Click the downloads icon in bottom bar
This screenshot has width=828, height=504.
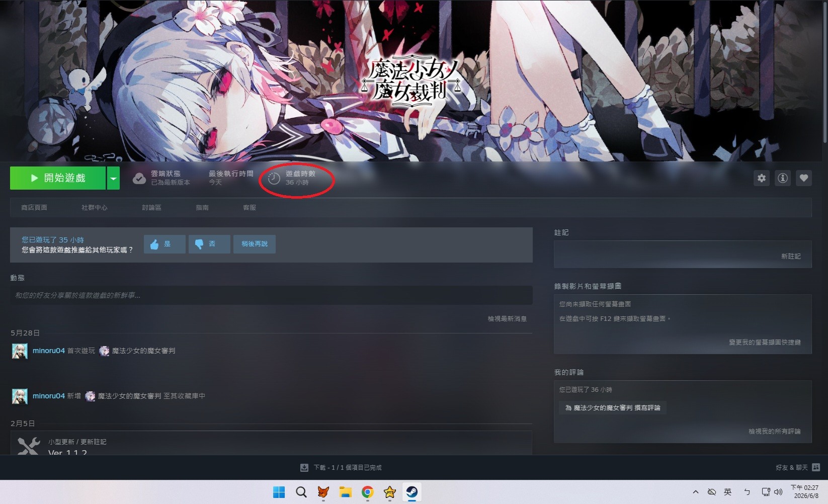304,468
